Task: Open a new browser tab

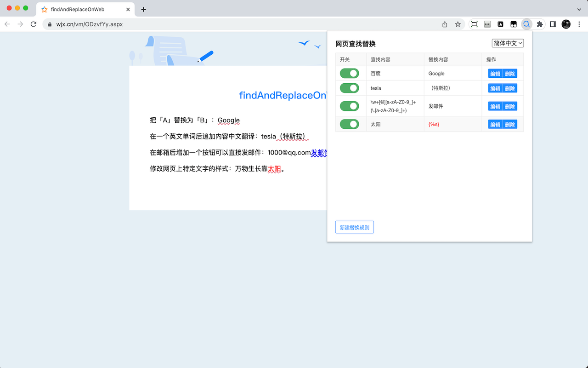Action: (143, 9)
